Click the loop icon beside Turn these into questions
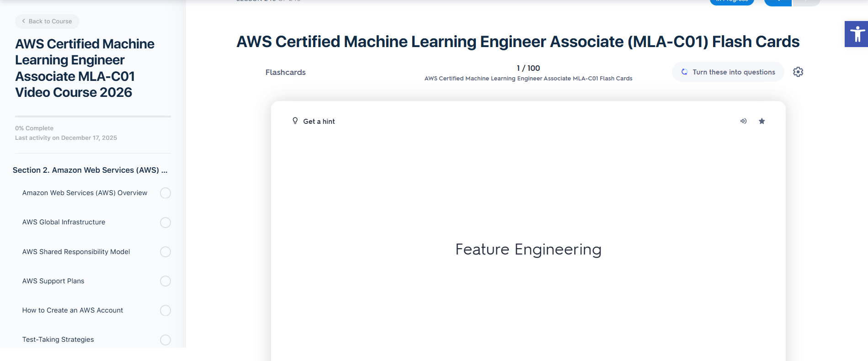 pyautogui.click(x=684, y=72)
